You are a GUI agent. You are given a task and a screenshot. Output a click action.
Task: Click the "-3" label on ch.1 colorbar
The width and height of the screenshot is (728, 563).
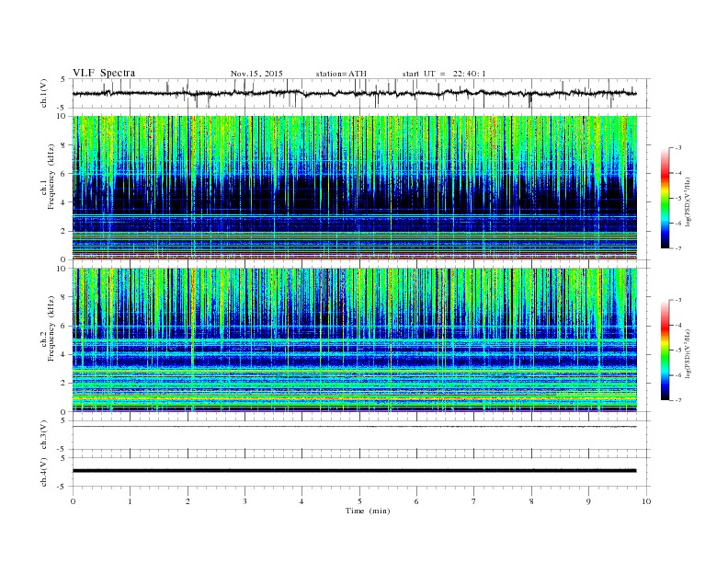(x=677, y=148)
